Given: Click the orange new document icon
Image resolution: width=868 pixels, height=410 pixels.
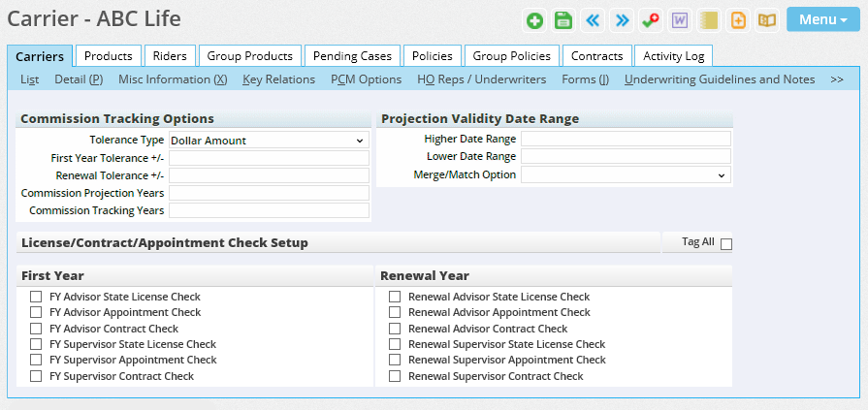Looking at the screenshot, I should click(738, 20).
